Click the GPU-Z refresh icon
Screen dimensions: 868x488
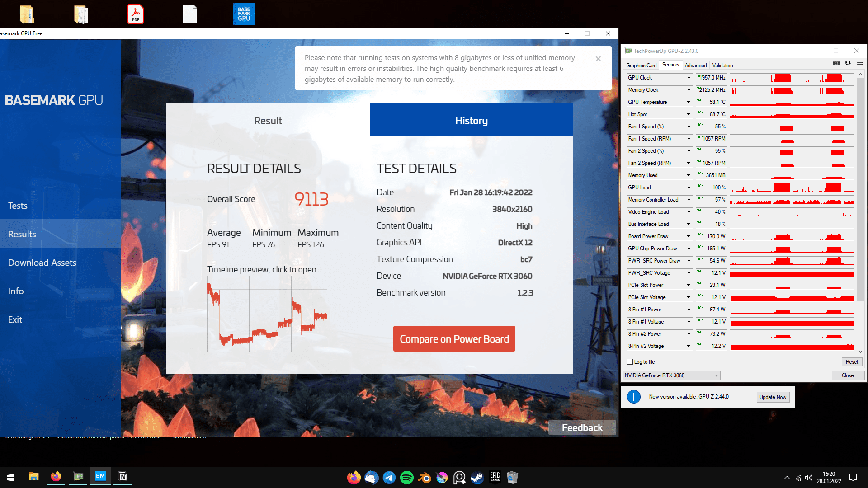tap(848, 63)
